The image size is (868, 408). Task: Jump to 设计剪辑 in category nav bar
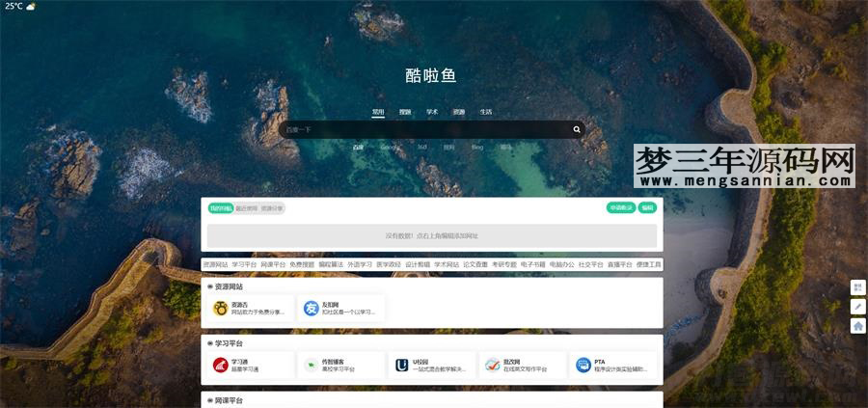(418, 264)
